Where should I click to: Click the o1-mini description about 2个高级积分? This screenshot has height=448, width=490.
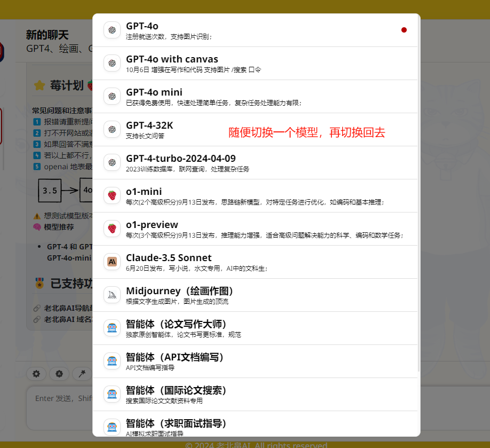[x=255, y=202]
